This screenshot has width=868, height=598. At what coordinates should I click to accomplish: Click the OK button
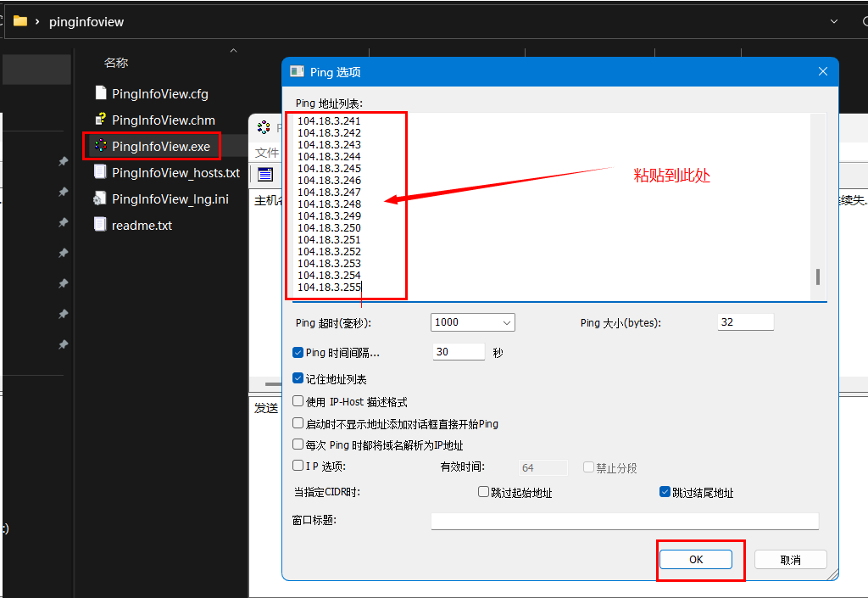click(x=696, y=559)
